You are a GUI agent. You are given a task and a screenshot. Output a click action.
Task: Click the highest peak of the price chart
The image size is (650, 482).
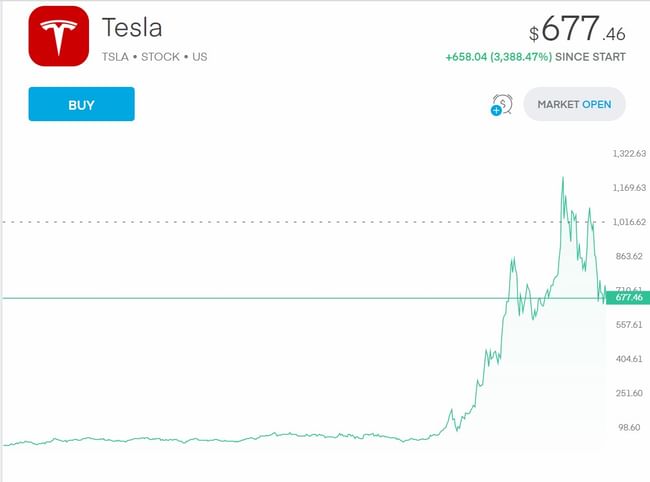[563, 178]
